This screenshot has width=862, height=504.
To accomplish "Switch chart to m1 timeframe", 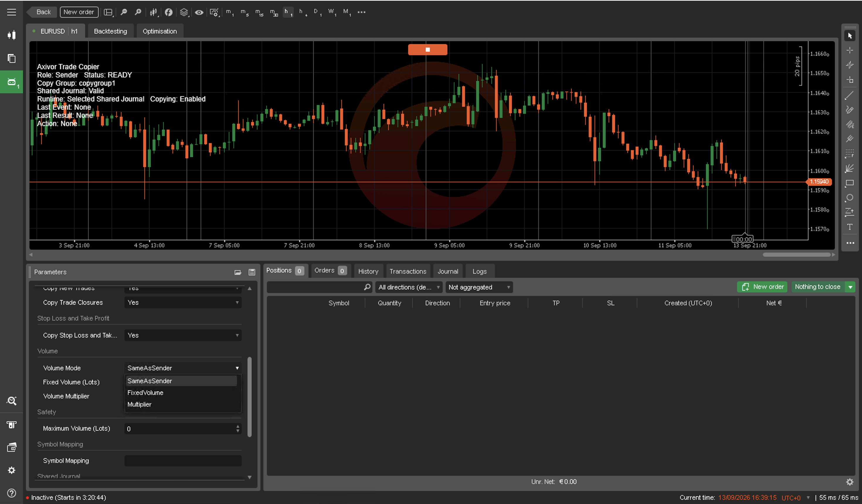I will click(230, 12).
